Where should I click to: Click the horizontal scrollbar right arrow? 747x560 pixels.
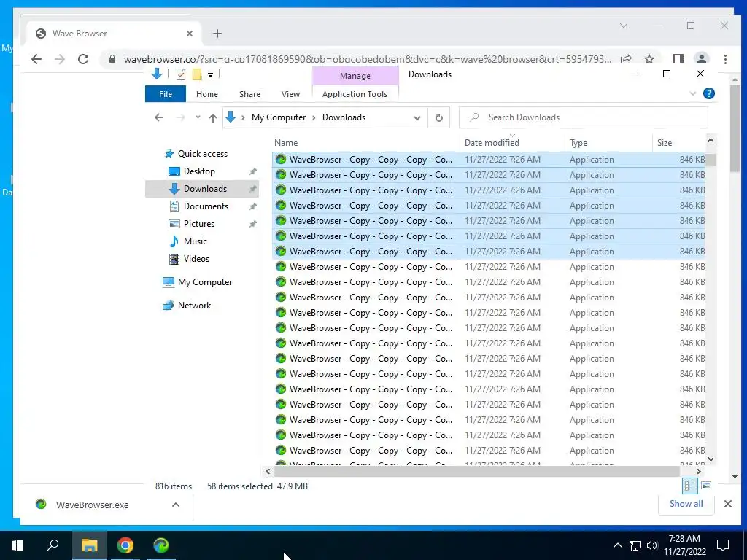698,472
